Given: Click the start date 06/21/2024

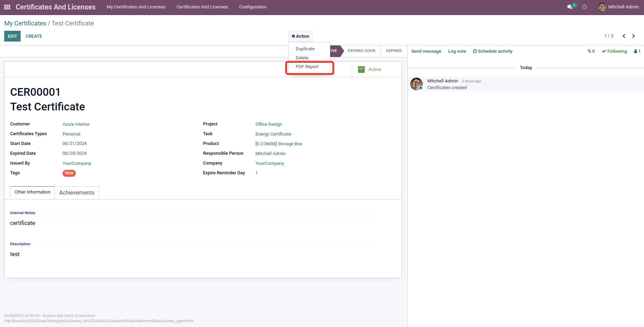Looking at the screenshot, I should click(74, 144).
